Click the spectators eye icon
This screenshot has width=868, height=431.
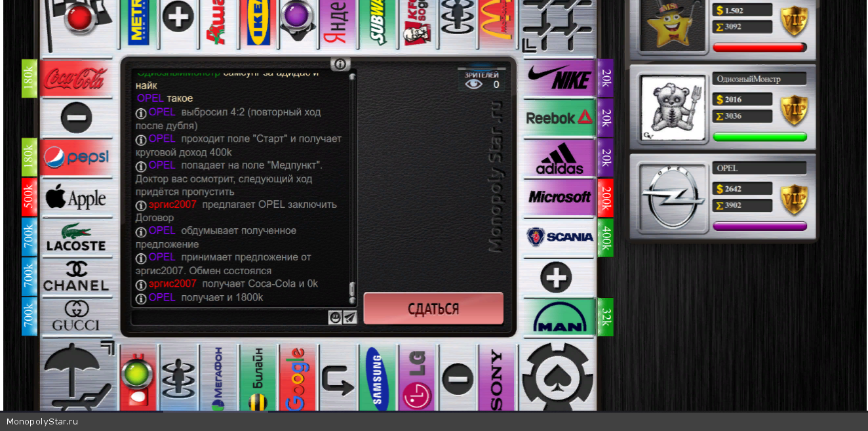tap(473, 85)
